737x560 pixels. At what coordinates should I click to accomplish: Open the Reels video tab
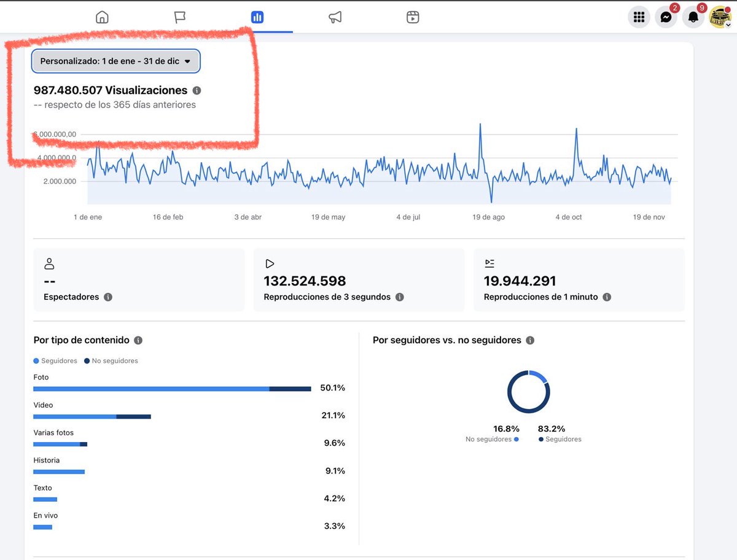413,17
